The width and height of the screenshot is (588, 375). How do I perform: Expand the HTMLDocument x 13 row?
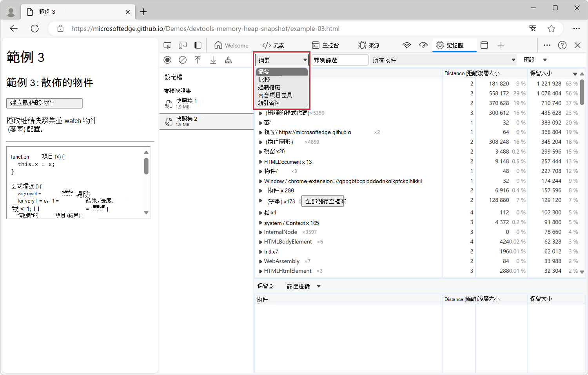pyautogui.click(x=261, y=162)
